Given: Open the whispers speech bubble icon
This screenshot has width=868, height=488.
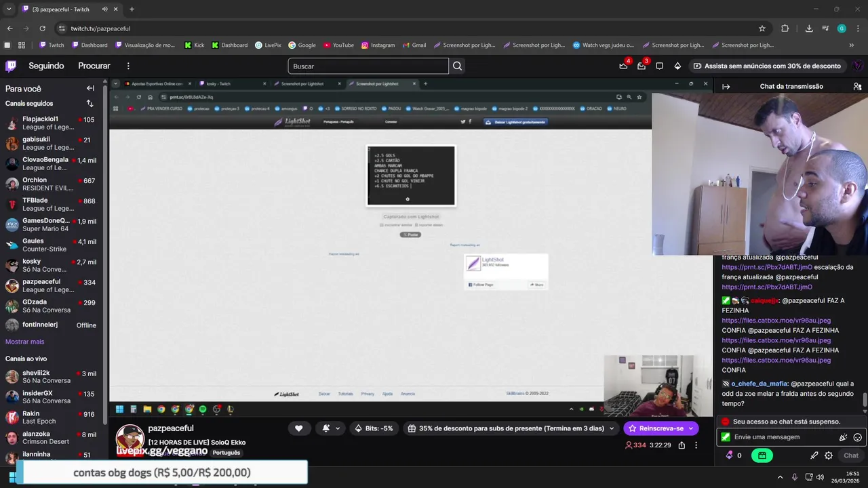Looking at the screenshot, I should click(659, 66).
